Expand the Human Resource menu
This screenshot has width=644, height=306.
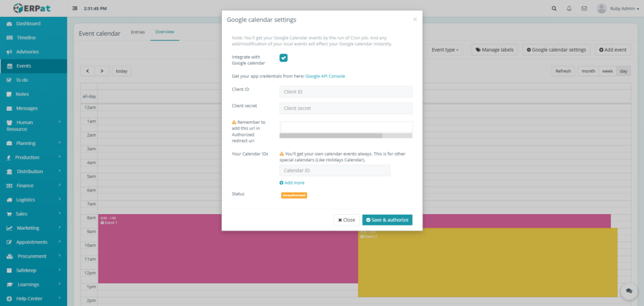click(x=33, y=125)
